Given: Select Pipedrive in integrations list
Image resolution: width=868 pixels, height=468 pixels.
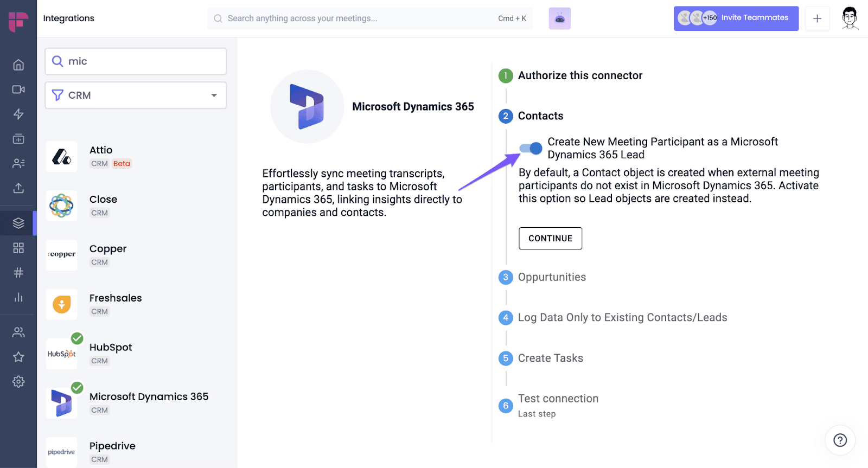Looking at the screenshot, I should pyautogui.click(x=112, y=446).
